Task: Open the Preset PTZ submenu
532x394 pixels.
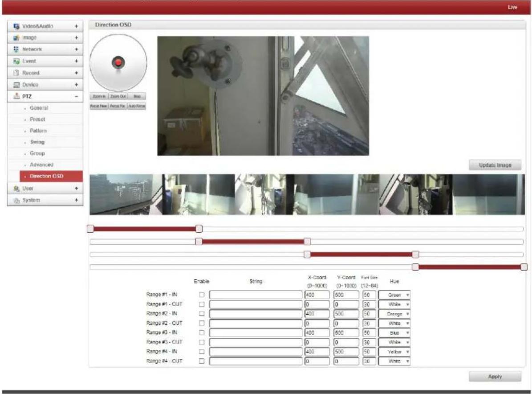Action: click(x=37, y=119)
